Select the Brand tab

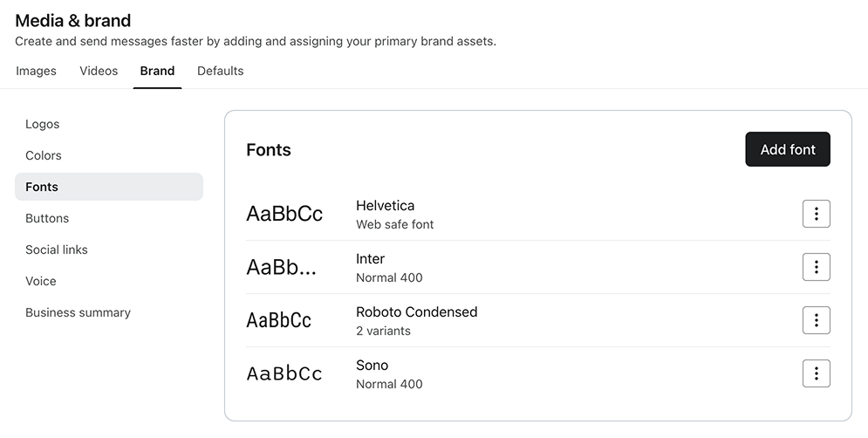click(x=157, y=71)
